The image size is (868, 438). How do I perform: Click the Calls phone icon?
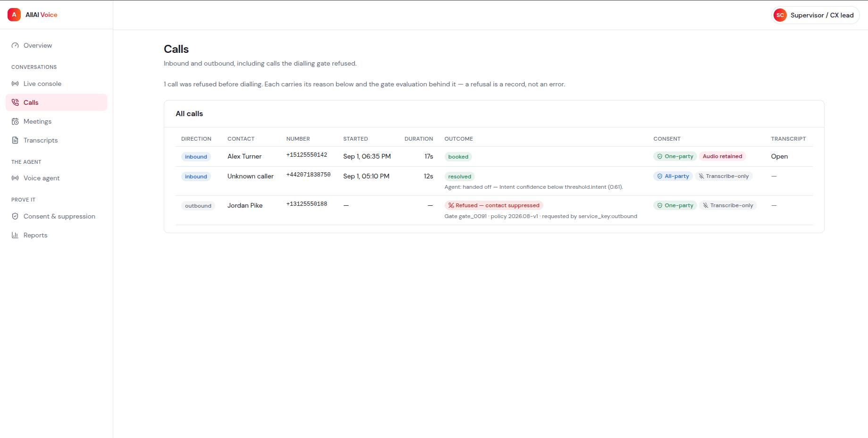pos(15,102)
